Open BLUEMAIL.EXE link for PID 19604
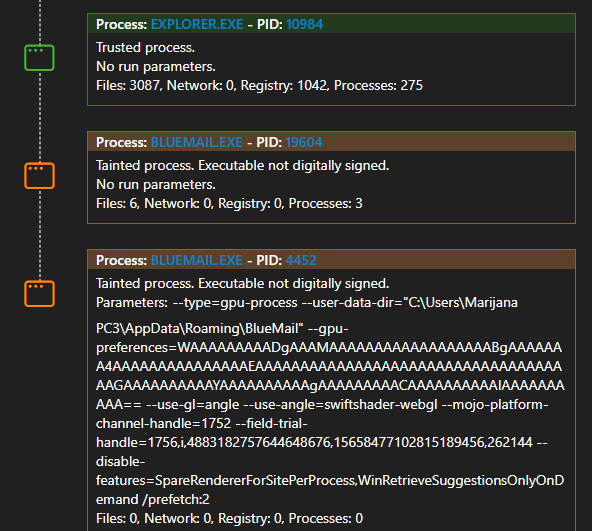592x531 pixels. pyautogui.click(x=196, y=142)
